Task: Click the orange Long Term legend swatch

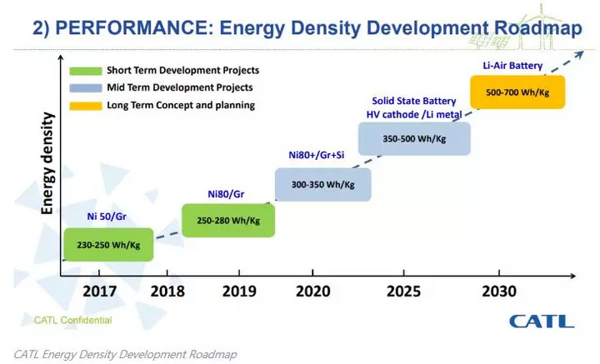Action: pyautogui.click(x=85, y=106)
